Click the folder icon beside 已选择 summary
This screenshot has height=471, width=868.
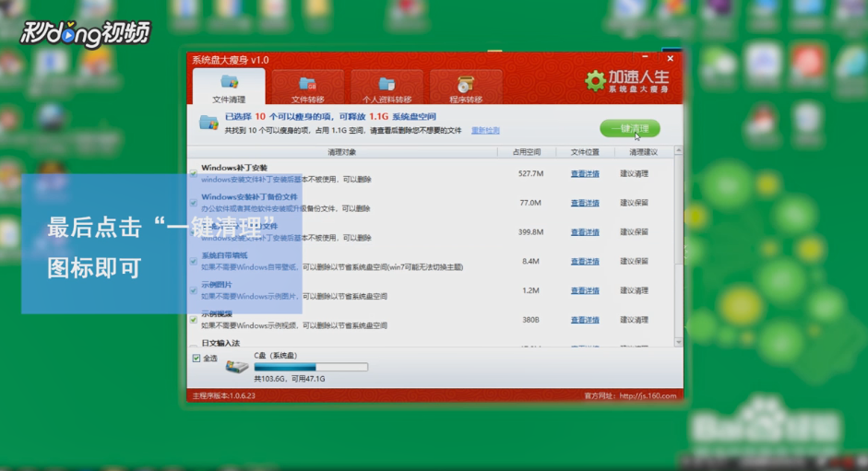(208, 123)
